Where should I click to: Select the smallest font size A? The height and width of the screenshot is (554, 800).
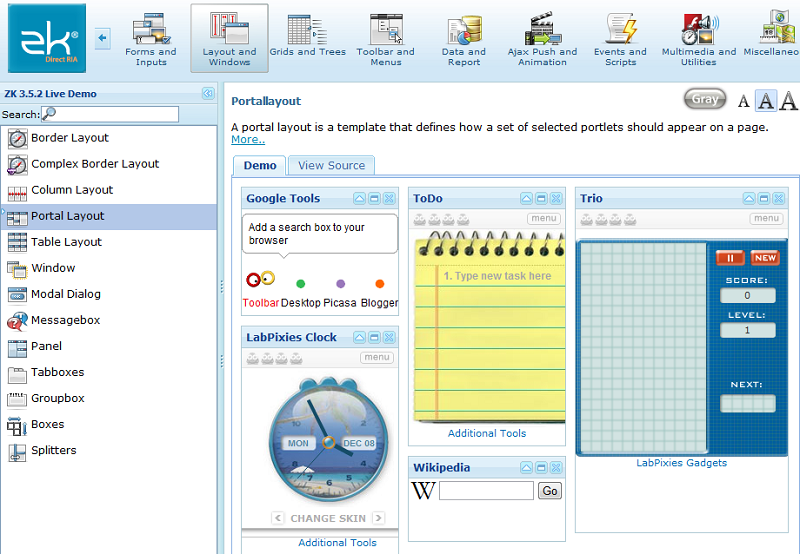pos(743,102)
